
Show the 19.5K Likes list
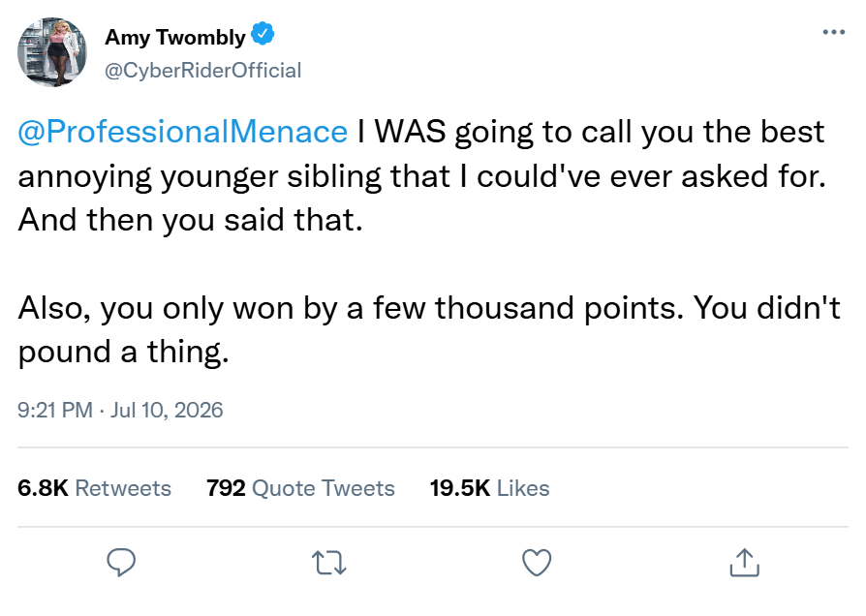point(490,488)
